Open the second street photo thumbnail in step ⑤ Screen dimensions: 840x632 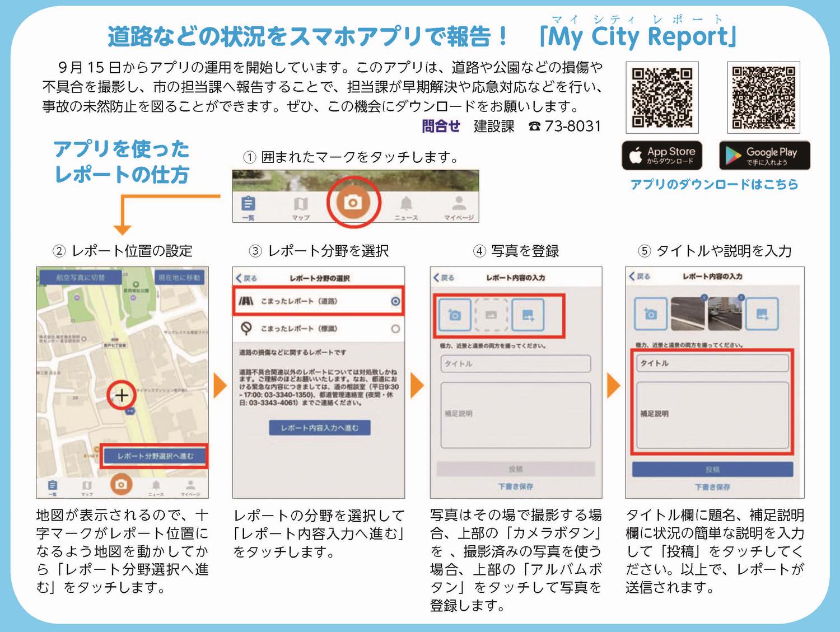coord(724,313)
